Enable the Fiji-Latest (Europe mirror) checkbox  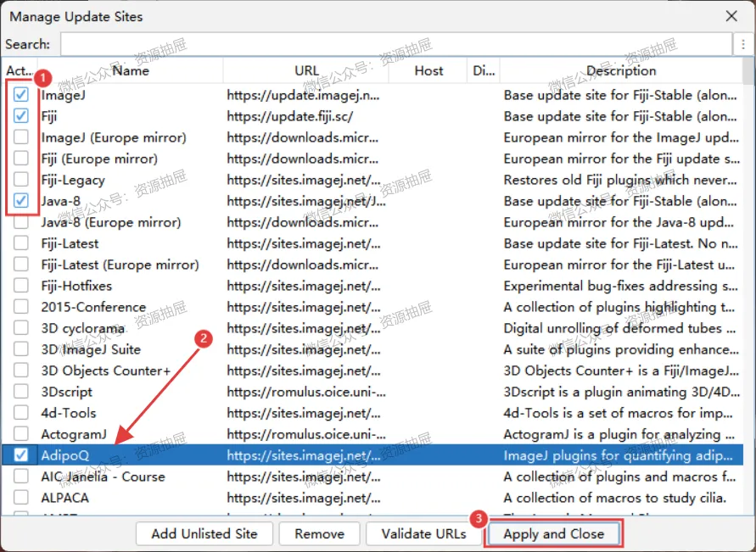(x=20, y=265)
